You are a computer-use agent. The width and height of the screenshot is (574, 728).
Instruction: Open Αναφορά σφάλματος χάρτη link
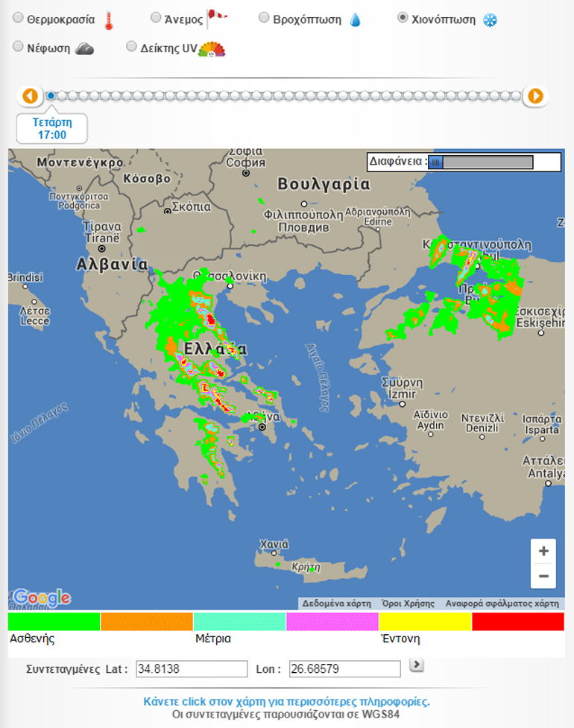coord(502,604)
